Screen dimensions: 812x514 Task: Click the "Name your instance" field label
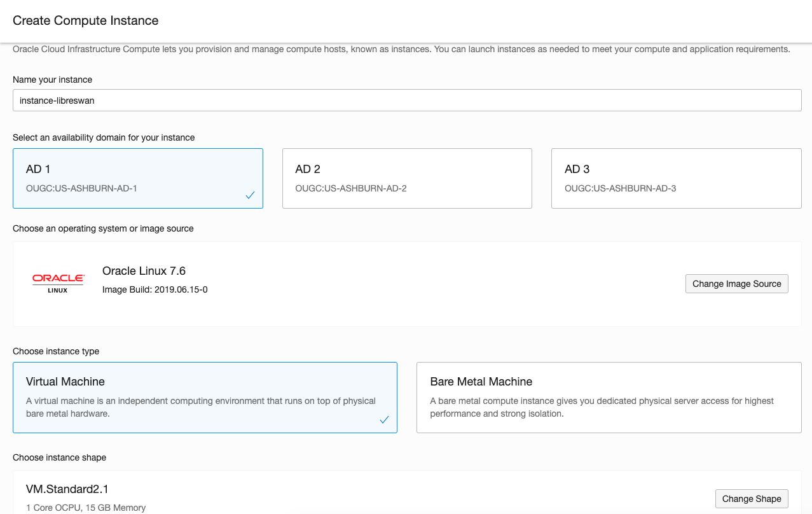pyautogui.click(x=52, y=80)
